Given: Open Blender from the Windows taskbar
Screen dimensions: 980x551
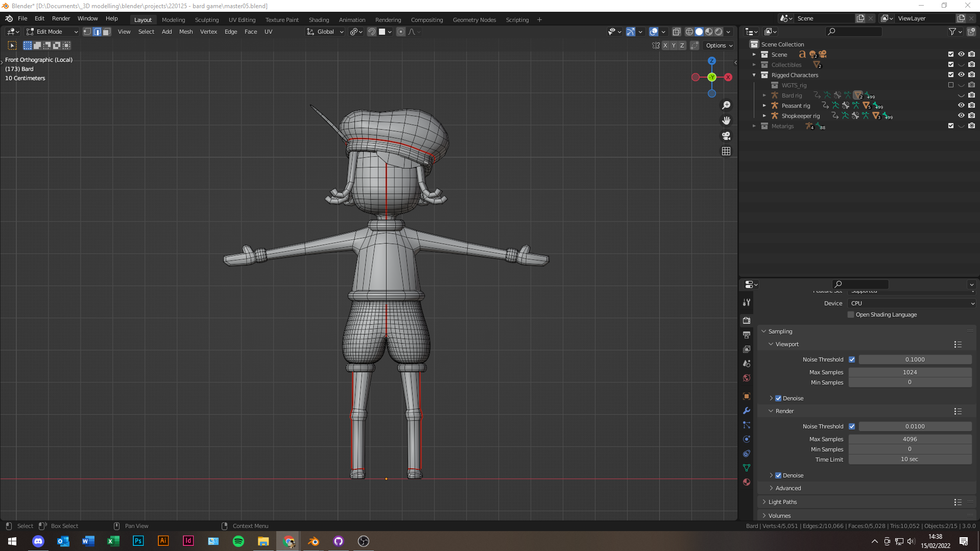Looking at the screenshot, I should pyautogui.click(x=314, y=541).
